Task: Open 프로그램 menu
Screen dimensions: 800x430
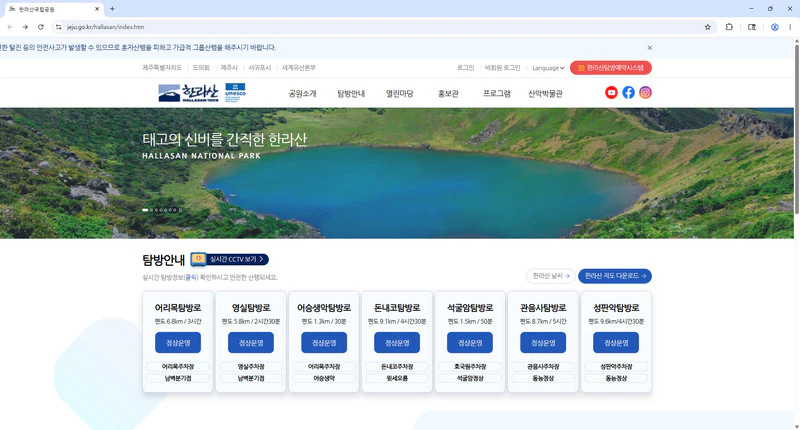Action: pyautogui.click(x=496, y=93)
